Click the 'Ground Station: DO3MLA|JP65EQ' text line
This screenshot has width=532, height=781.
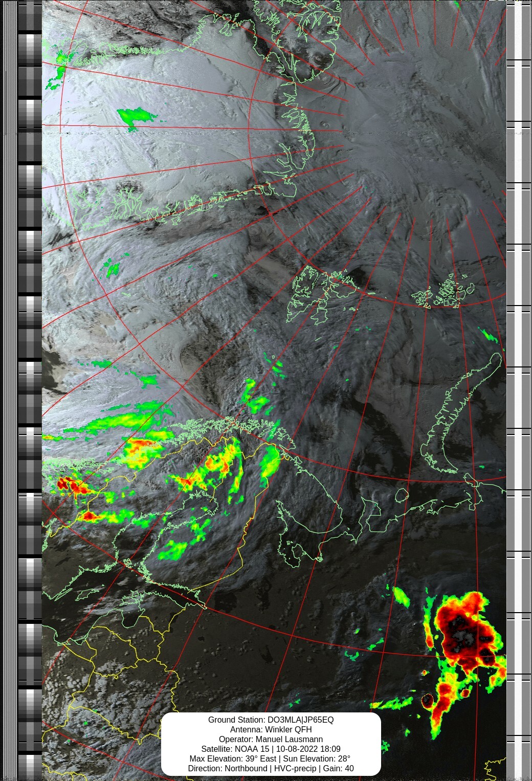click(x=271, y=720)
